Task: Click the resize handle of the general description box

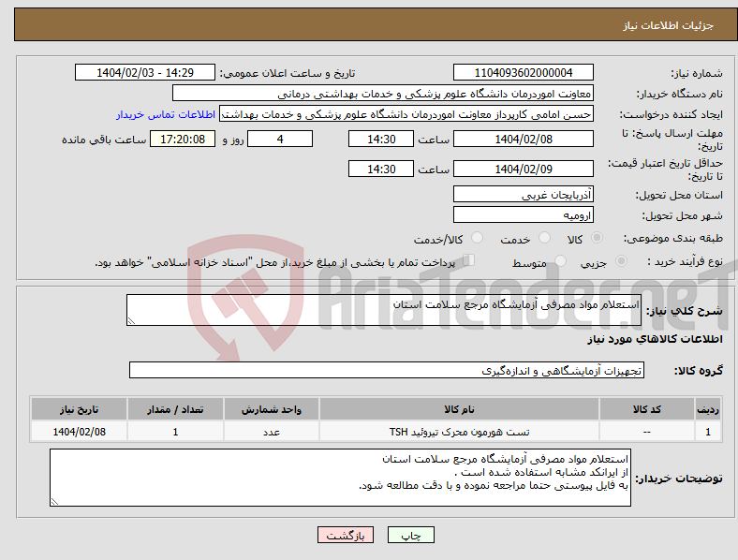Action: pos(131,320)
